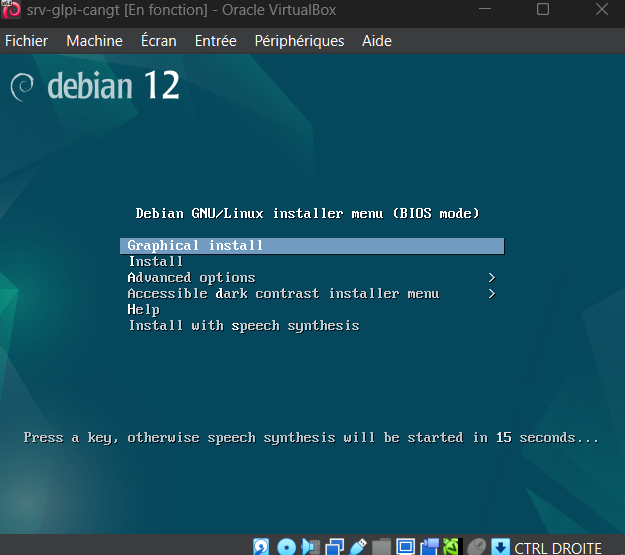Expand the Advanced options submenu arrow
The width and height of the screenshot is (625, 555).
491,278
